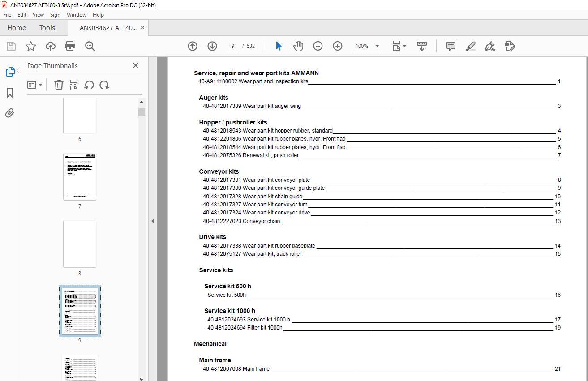Image resolution: width=588 pixels, height=381 pixels.
Task: Rotate page clockwise icon
Action: (x=104, y=85)
